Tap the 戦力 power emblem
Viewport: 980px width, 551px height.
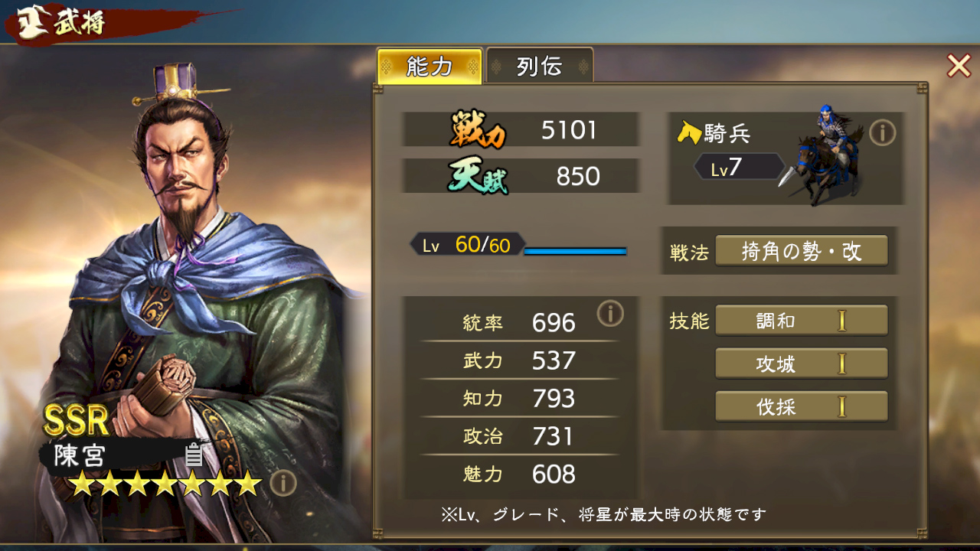pos(478,130)
